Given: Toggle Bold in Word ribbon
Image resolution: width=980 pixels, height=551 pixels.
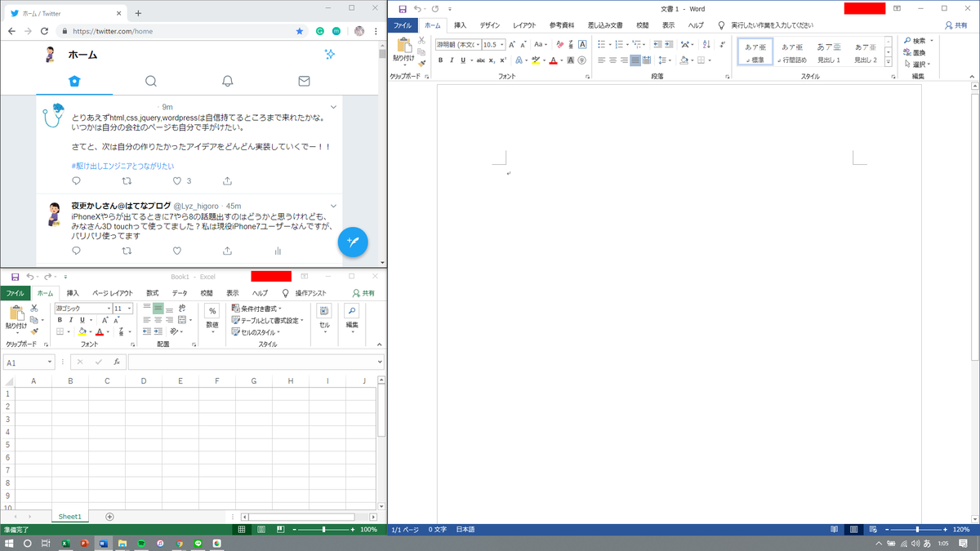Looking at the screenshot, I should [440, 60].
